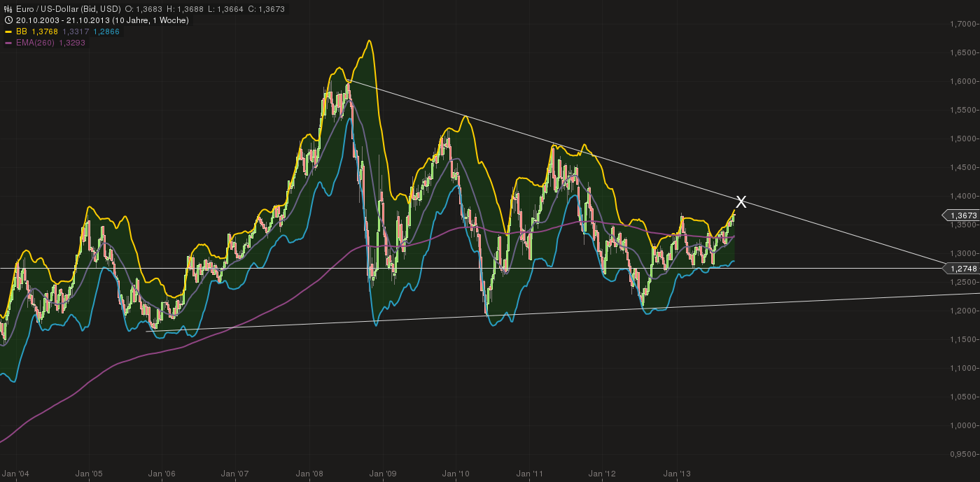Click the 'Jan '06' time axis label
This screenshot has width=980, height=482.
162,474
